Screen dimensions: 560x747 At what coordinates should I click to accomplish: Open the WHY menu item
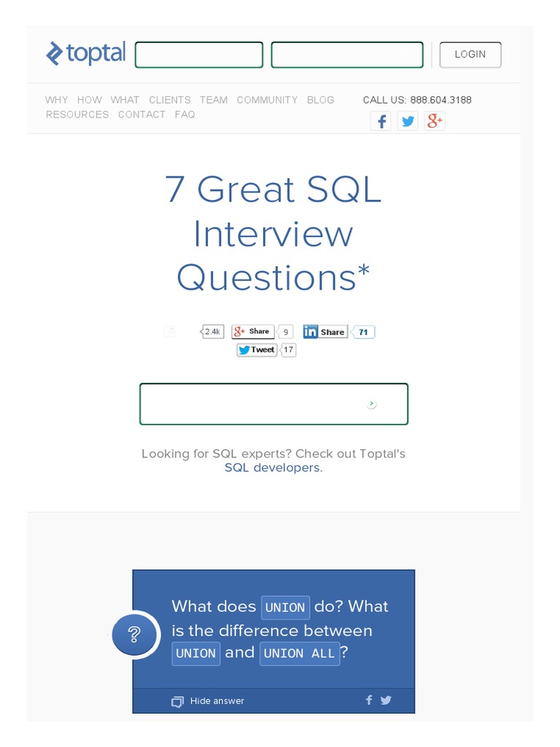point(56,100)
